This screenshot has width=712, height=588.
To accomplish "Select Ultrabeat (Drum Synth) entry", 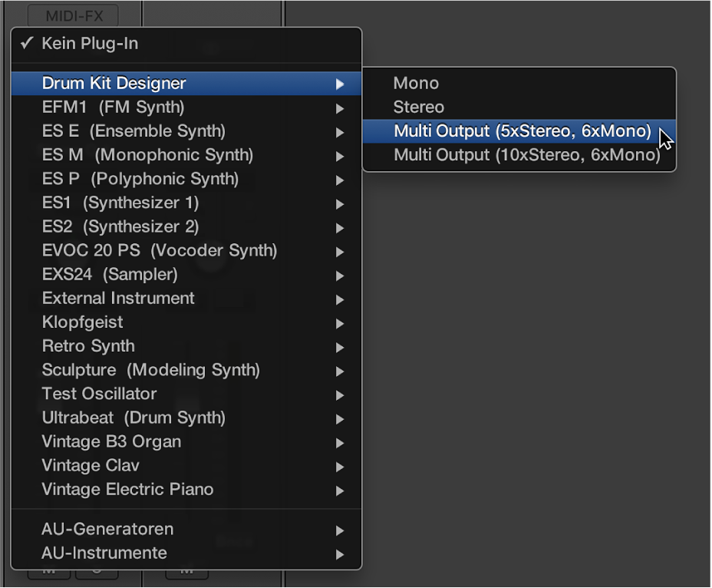I will [133, 418].
